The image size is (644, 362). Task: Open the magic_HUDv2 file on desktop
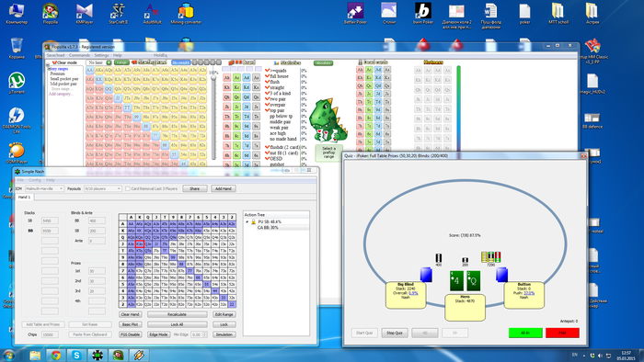(592, 84)
